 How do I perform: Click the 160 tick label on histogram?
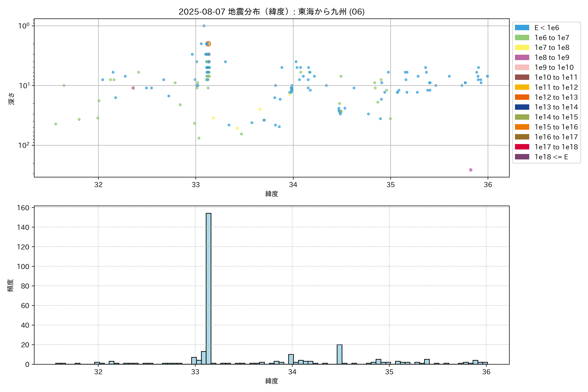(x=23, y=208)
